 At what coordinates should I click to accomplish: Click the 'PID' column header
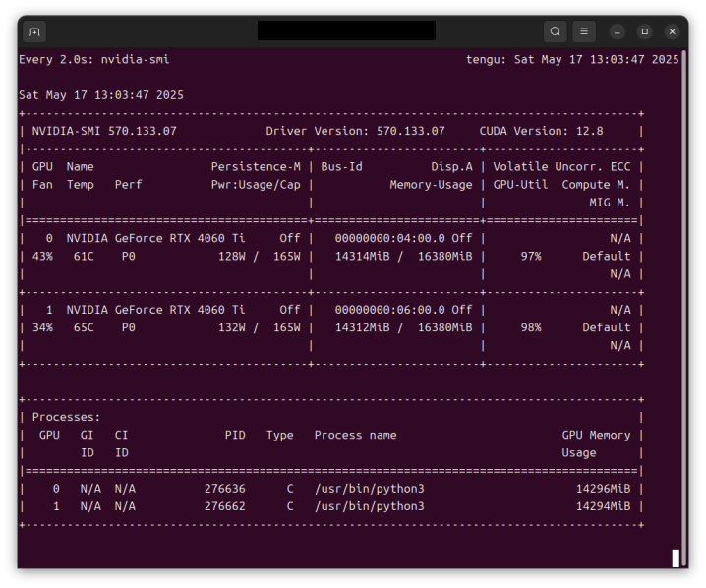click(235, 435)
